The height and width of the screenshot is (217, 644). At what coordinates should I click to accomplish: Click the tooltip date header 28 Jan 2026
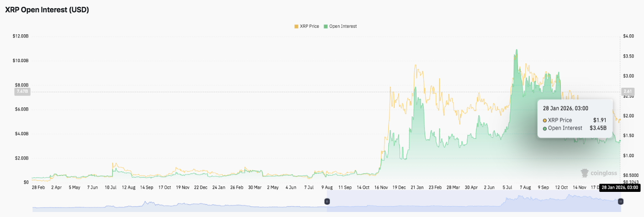click(x=565, y=108)
